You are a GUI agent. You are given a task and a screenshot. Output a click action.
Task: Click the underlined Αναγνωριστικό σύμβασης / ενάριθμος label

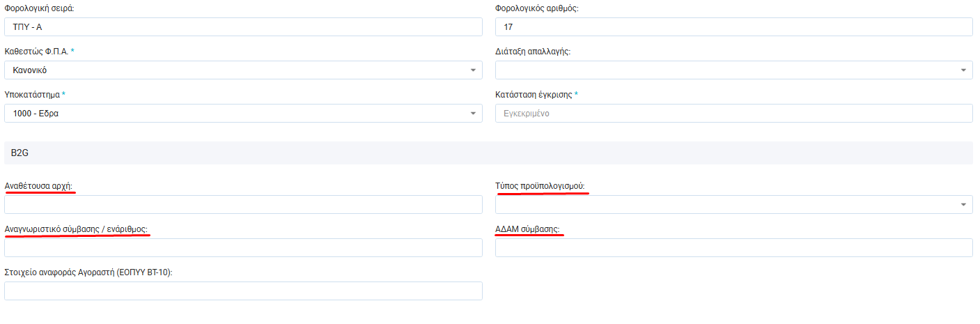tap(77, 229)
